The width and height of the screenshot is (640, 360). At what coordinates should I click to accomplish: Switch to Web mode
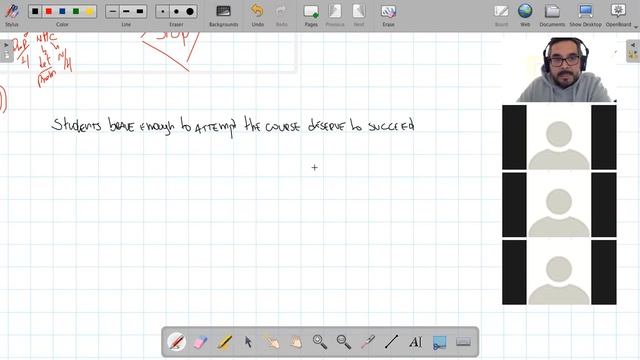[525, 15]
